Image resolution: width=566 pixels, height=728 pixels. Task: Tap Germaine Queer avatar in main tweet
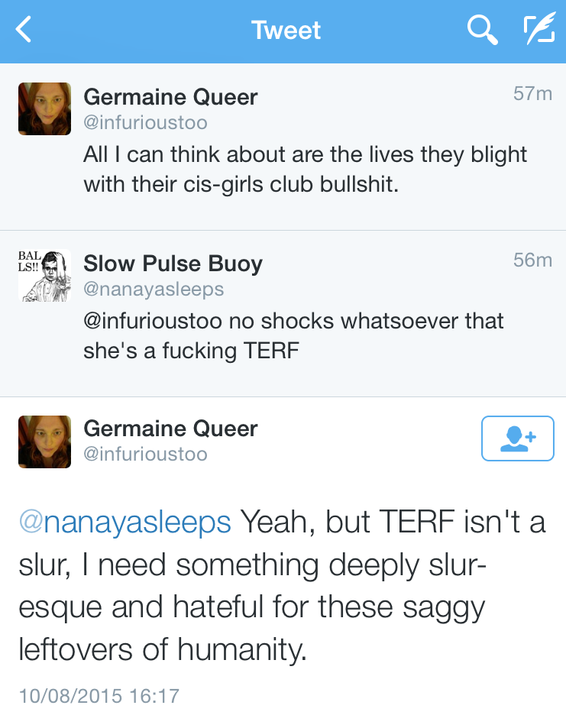[44, 442]
